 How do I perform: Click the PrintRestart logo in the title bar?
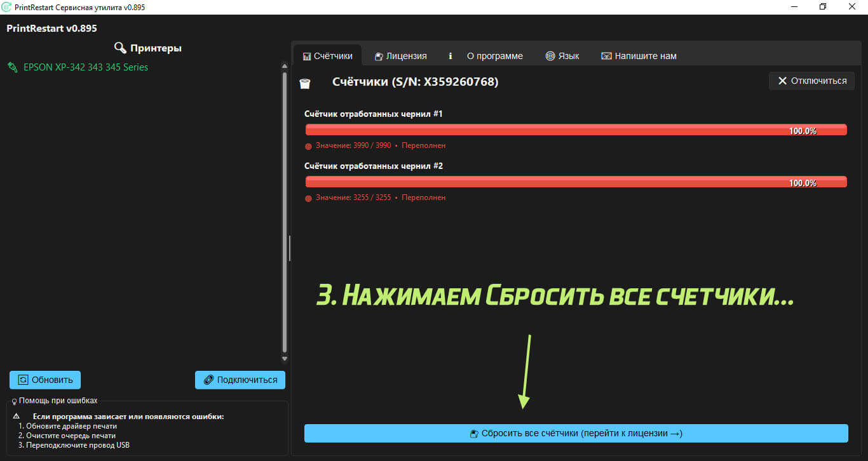7,6
